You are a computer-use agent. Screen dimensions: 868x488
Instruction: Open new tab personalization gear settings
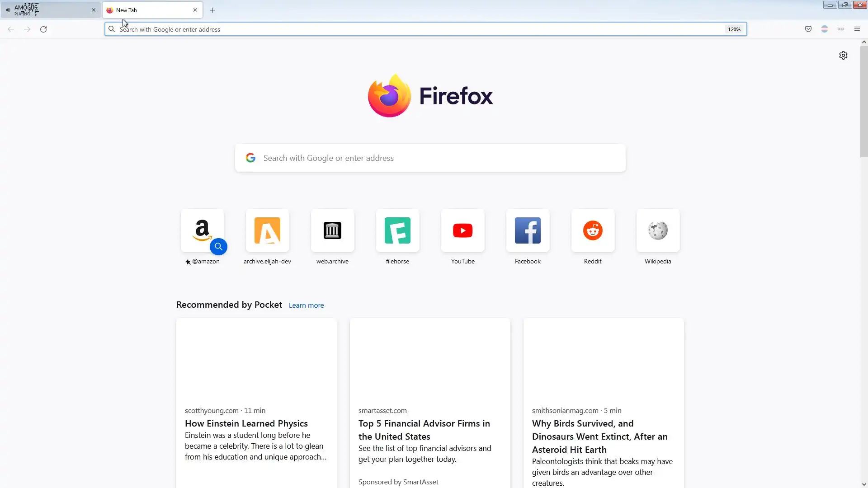click(x=843, y=55)
